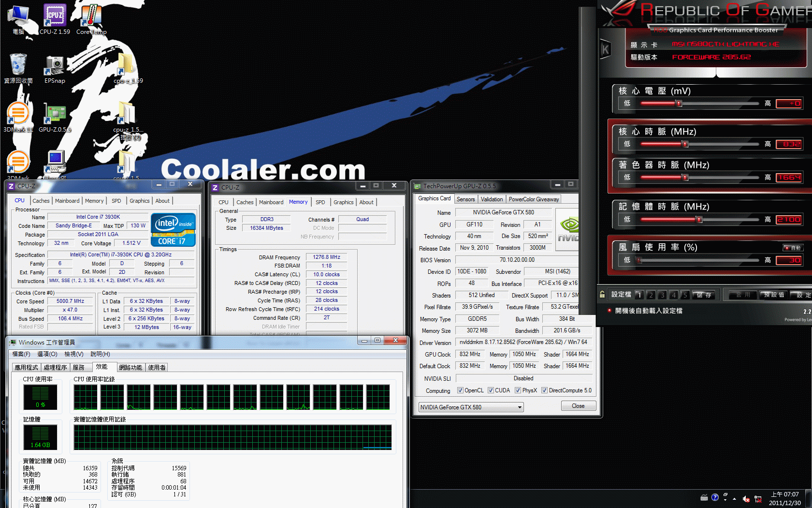Switch to Mainboard tab in left CPU-Z
The width and height of the screenshot is (812, 508).
pyautogui.click(x=67, y=201)
